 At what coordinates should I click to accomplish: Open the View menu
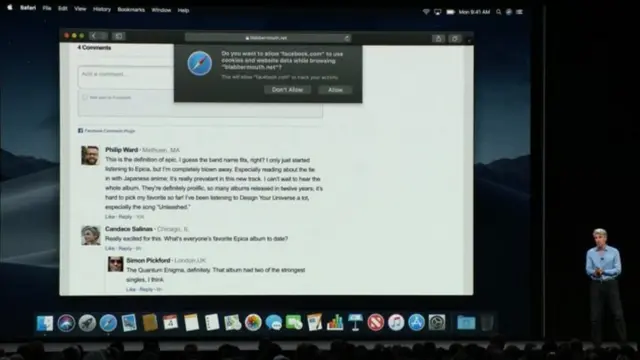click(80, 9)
